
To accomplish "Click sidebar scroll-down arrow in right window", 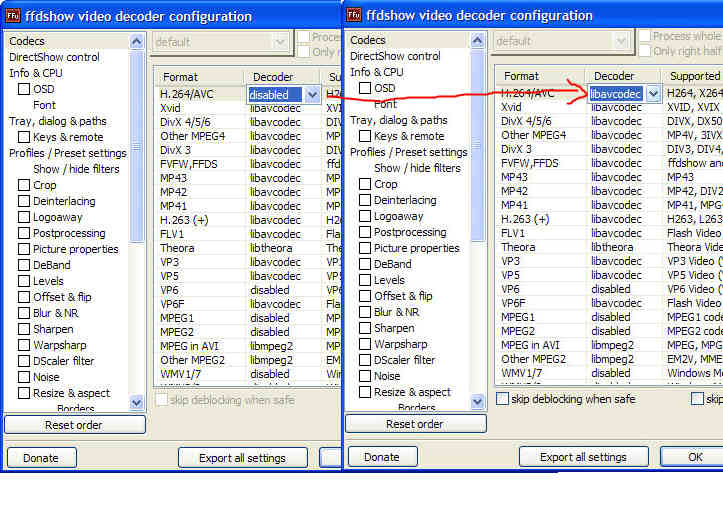I will pyautogui.click(x=477, y=401).
